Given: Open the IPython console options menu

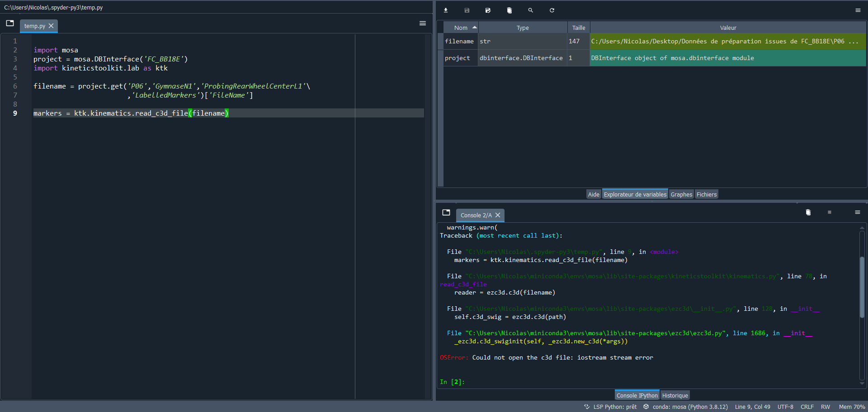Looking at the screenshot, I should click(x=858, y=212).
